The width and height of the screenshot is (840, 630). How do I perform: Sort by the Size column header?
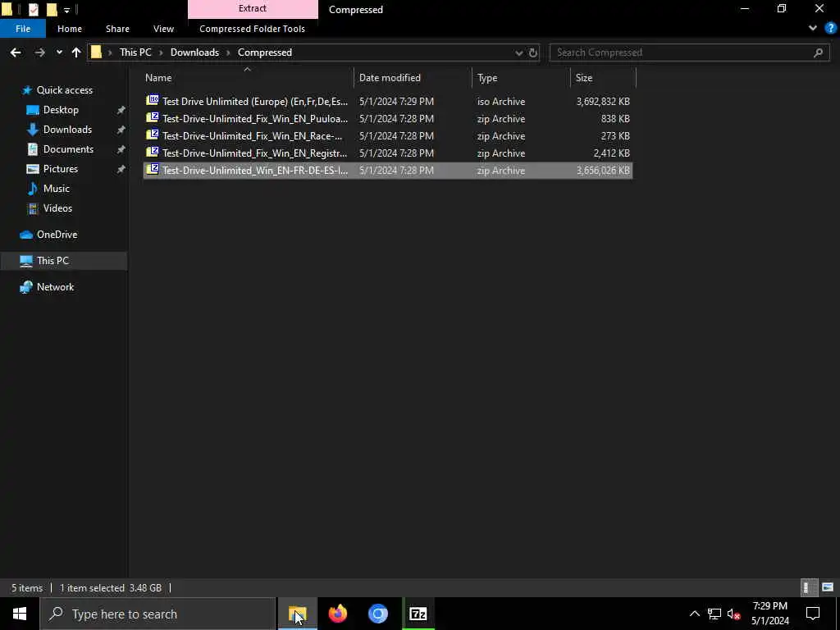click(x=603, y=78)
